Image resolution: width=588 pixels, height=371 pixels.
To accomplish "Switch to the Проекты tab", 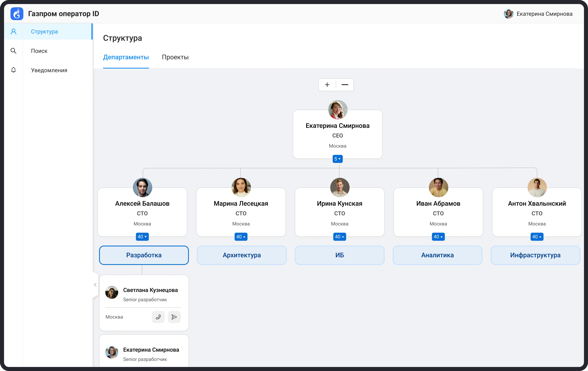I will pyautogui.click(x=175, y=57).
